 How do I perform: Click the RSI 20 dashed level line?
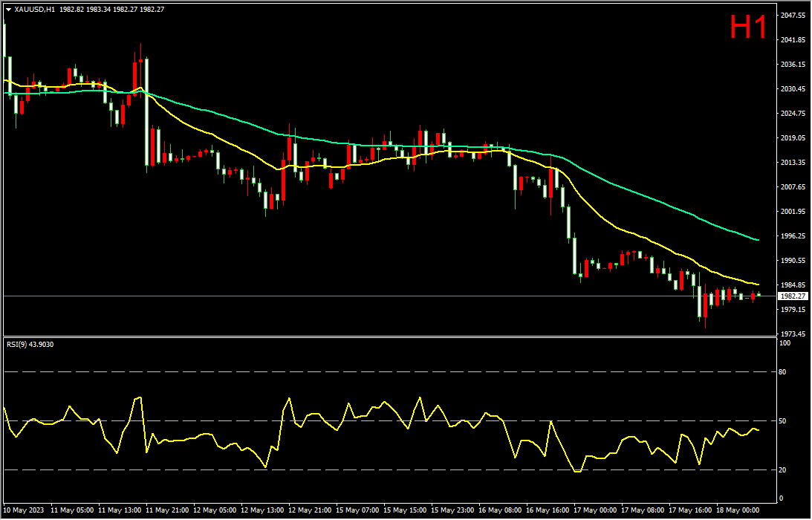coord(371,469)
